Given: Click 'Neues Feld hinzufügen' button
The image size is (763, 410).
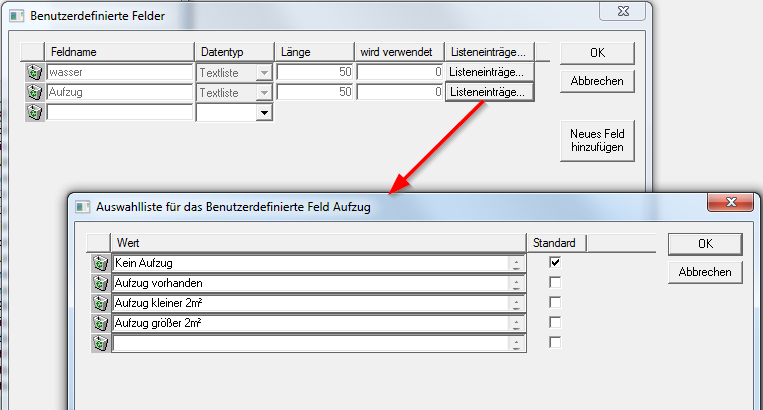Looking at the screenshot, I should [597, 140].
